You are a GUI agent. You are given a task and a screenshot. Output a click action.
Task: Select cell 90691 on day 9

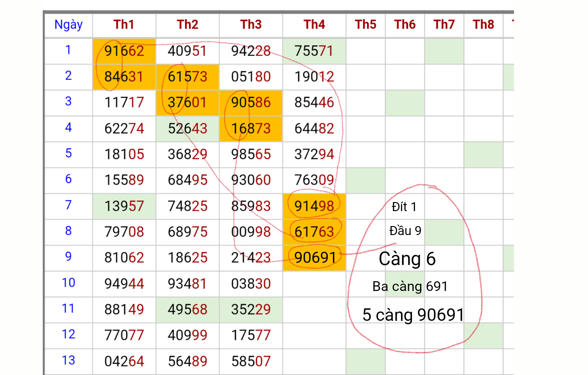tap(314, 258)
